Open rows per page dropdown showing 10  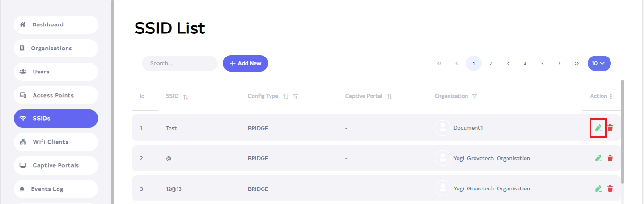599,63
